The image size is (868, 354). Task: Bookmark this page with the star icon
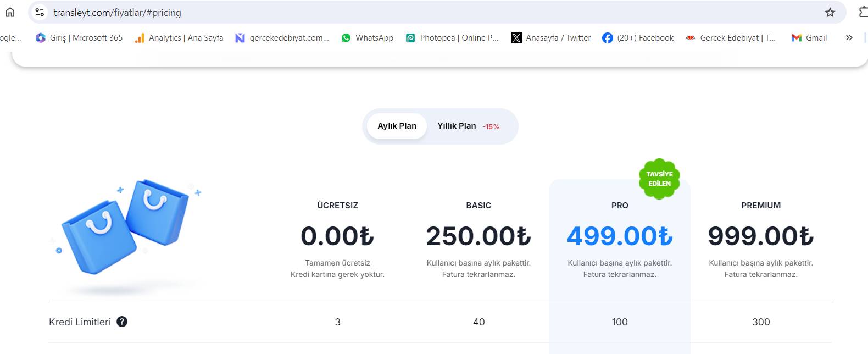tap(830, 12)
